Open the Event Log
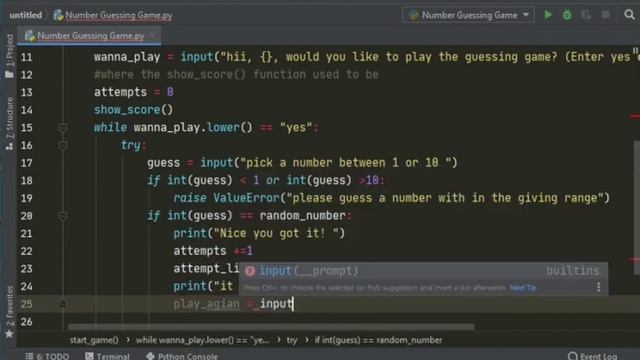 pos(592,356)
